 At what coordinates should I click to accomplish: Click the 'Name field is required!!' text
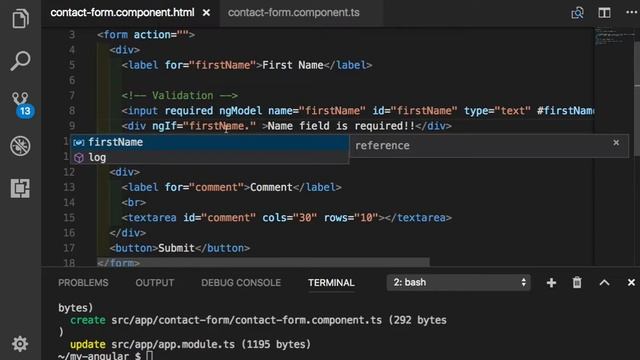click(341, 126)
